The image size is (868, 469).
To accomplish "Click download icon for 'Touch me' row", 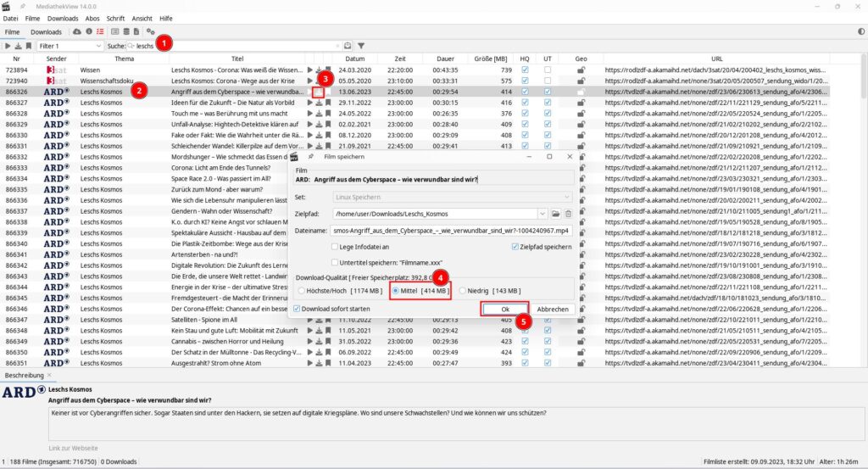I will point(319,114).
